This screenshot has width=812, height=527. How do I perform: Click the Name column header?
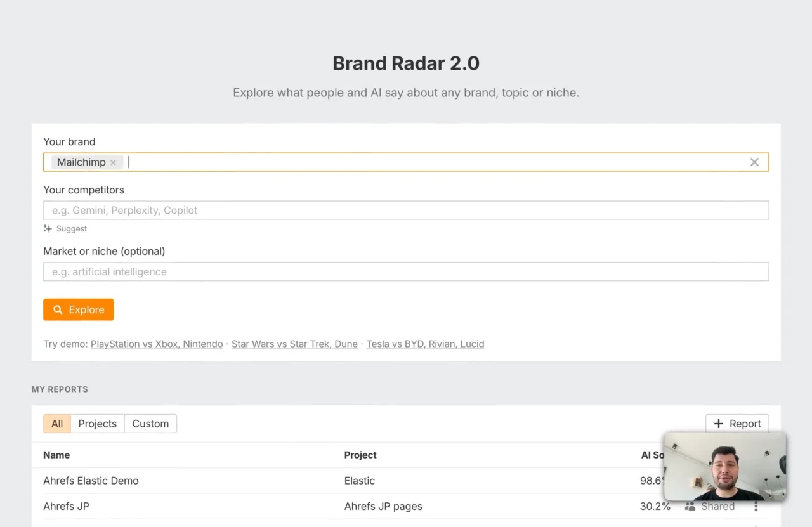click(x=56, y=455)
